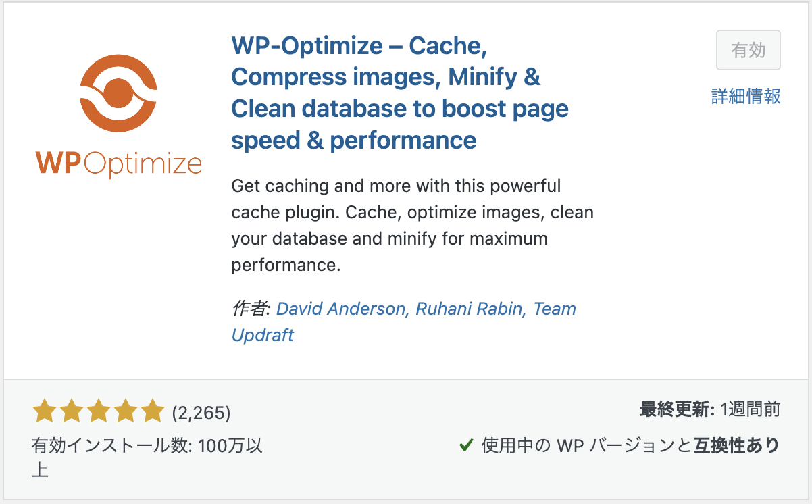Viewport: 812px width, 504px height.
Task: Click the plugin description paragraph
Action: click(x=412, y=225)
